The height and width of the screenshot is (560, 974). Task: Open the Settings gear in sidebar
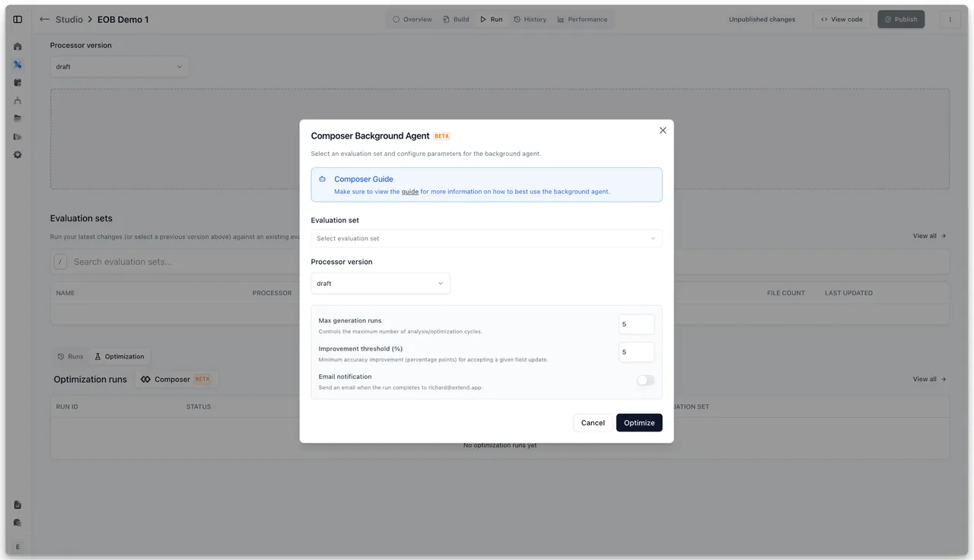point(18,154)
